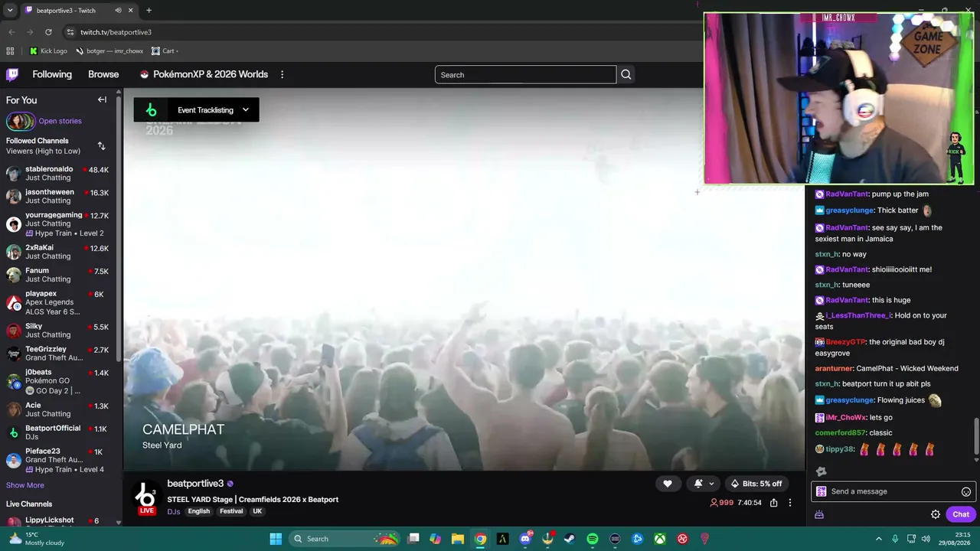Open Discord from the taskbar

click(525, 539)
